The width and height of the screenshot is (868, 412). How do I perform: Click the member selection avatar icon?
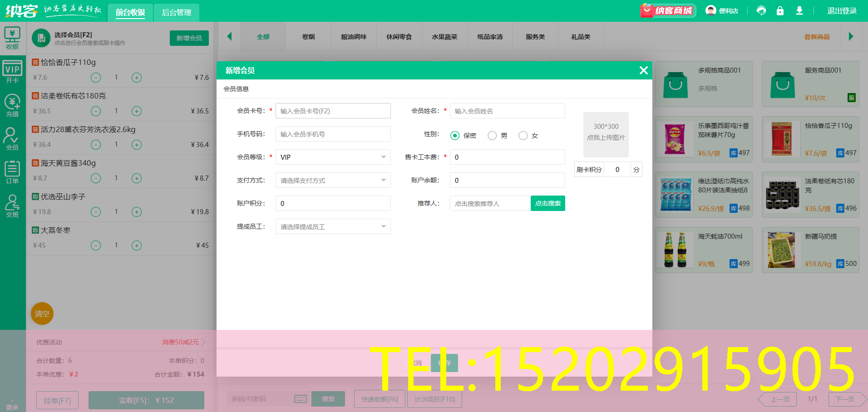(x=41, y=38)
